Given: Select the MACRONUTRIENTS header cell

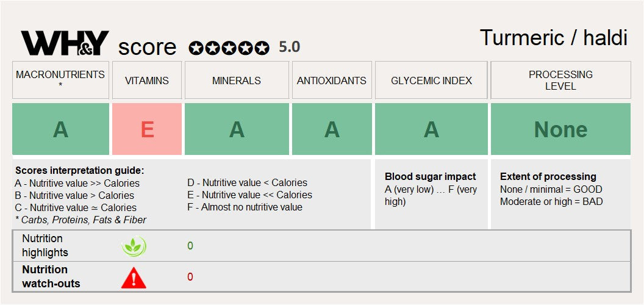Looking at the screenshot, I should (x=60, y=80).
